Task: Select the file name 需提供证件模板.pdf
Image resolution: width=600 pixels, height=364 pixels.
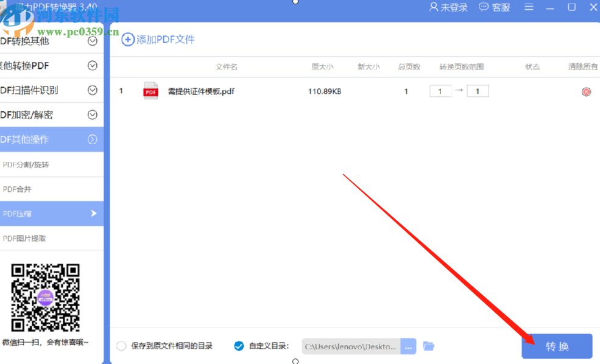Action: pyautogui.click(x=201, y=91)
